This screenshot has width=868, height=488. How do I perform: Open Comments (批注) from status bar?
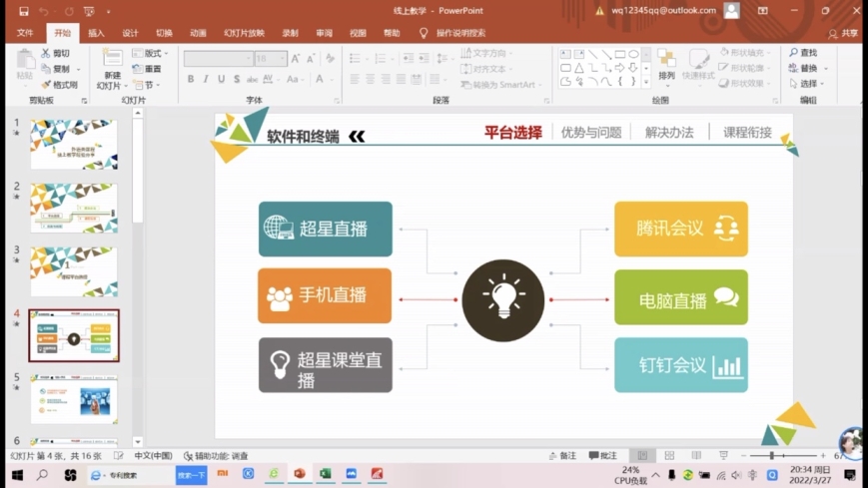click(x=603, y=455)
